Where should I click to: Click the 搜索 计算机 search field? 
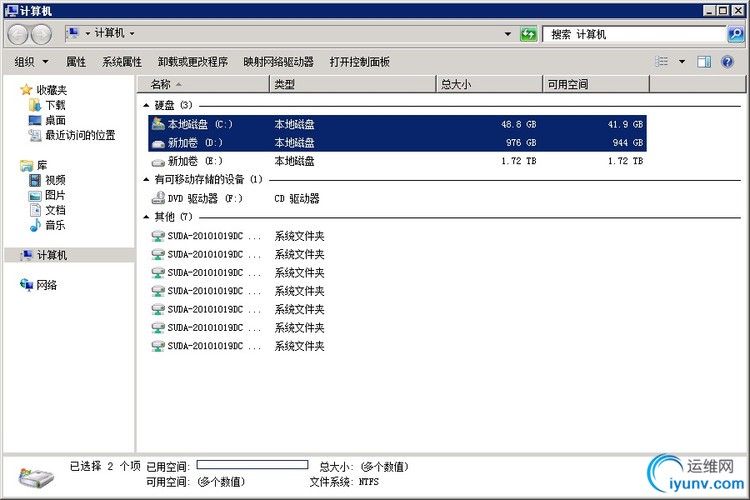(635, 34)
